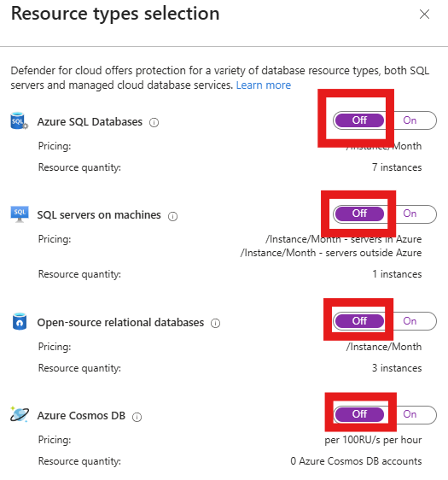Close the Resource types selection panel

pos(424,14)
